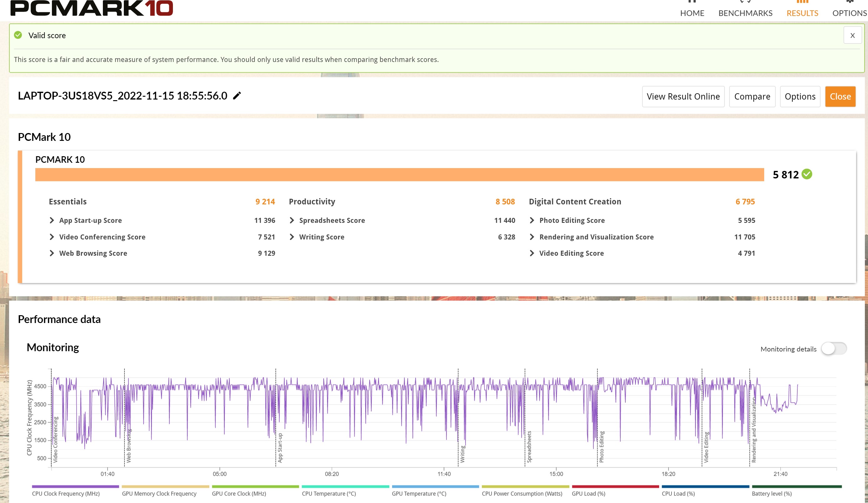The image size is (868, 503).
Task: Expand Spreadsheets Score chevron
Action: coord(292,220)
